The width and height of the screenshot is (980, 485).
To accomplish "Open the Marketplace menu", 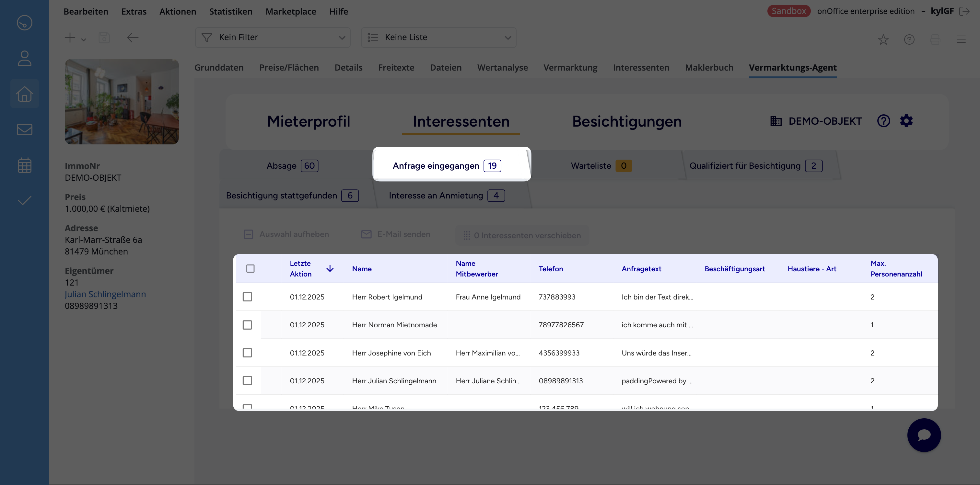I will tap(291, 11).
